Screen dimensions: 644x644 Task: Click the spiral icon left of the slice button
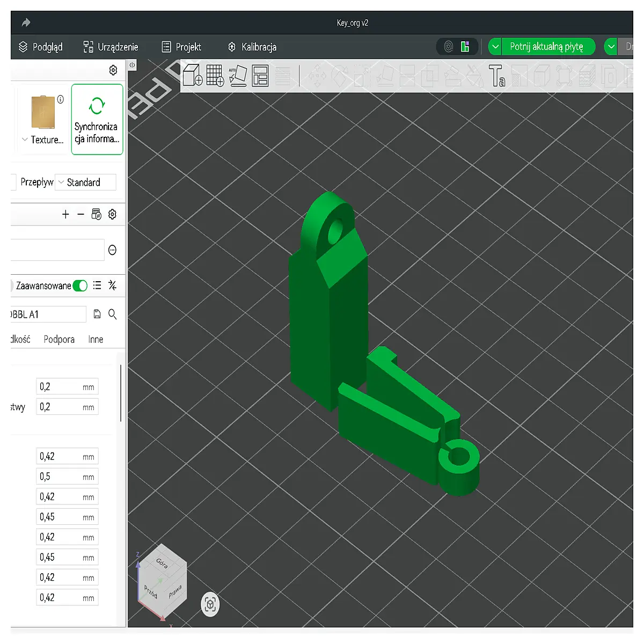coord(449,47)
